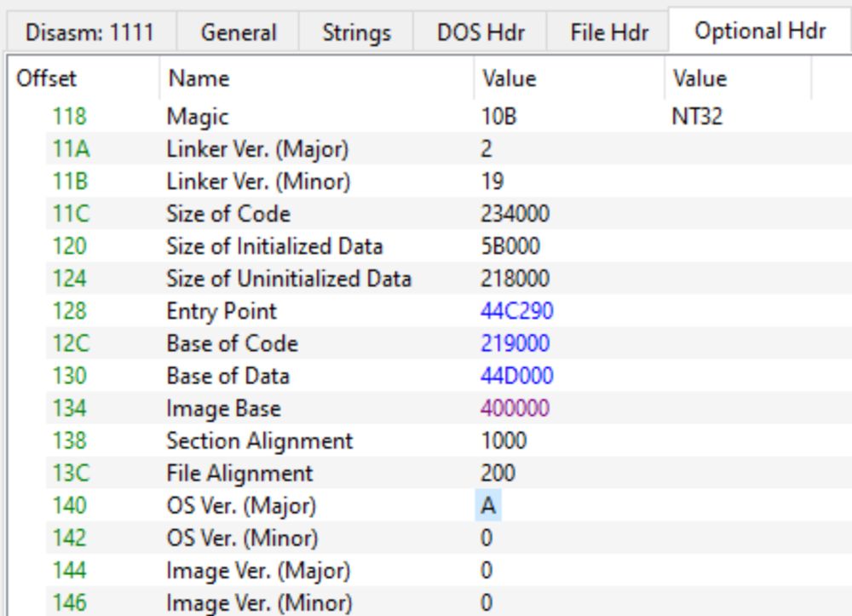Select the Linker Ver. (Major) value 2
Image resolution: width=852 pixels, height=616 pixels.
click(486, 149)
